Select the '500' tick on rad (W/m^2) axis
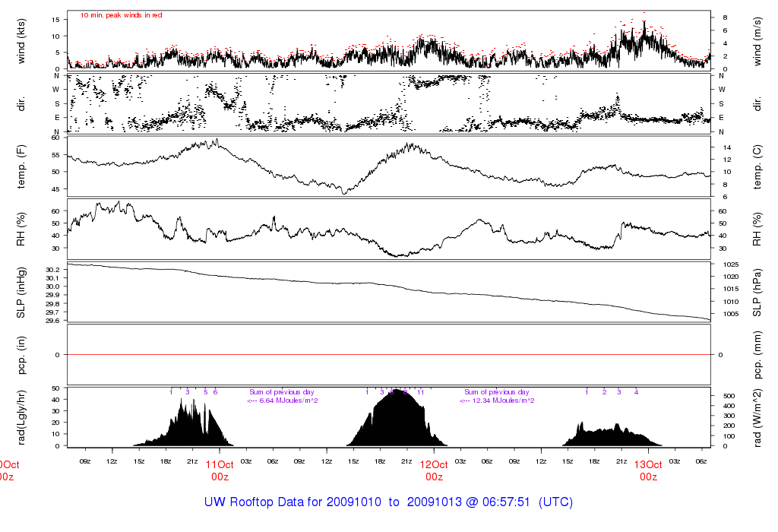Viewport: 778px width, 532px height. coord(729,396)
